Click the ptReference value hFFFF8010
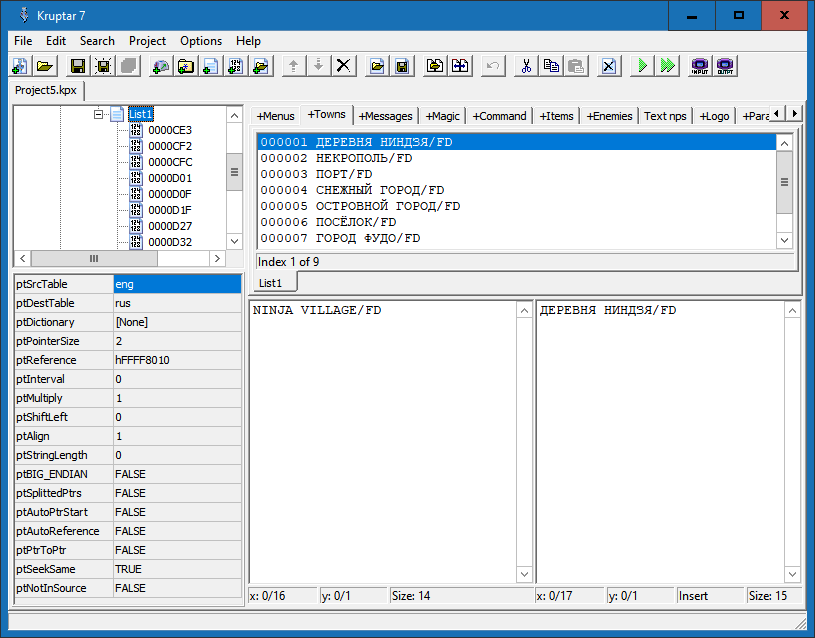The height and width of the screenshot is (638, 815). click(177, 360)
